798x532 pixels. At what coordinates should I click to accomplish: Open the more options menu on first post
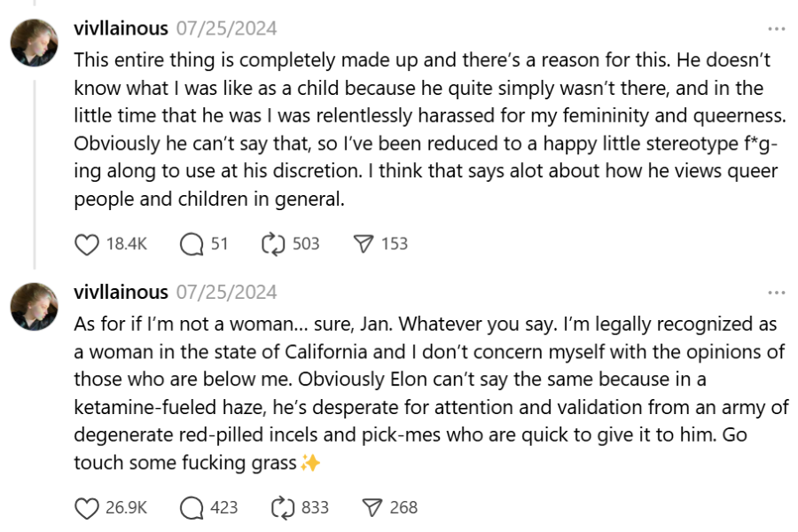(777, 29)
